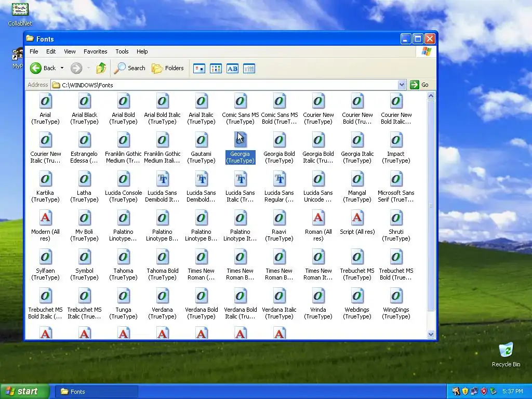Click the Fonts taskbar button

[97, 392]
